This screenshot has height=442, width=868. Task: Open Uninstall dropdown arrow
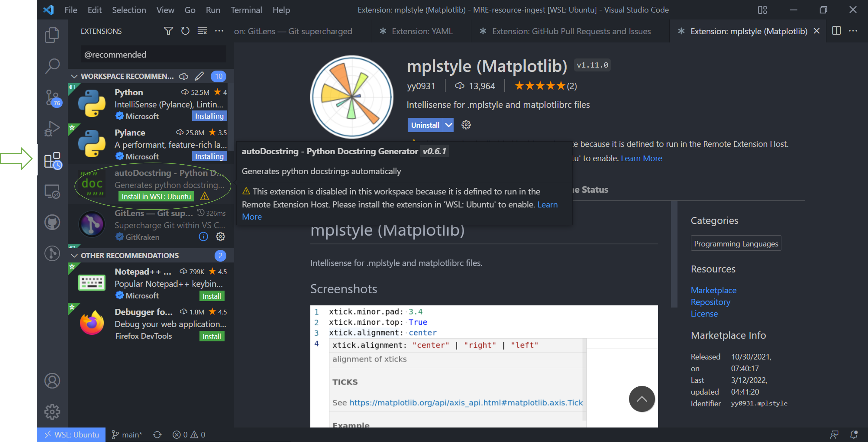[x=449, y=125]
